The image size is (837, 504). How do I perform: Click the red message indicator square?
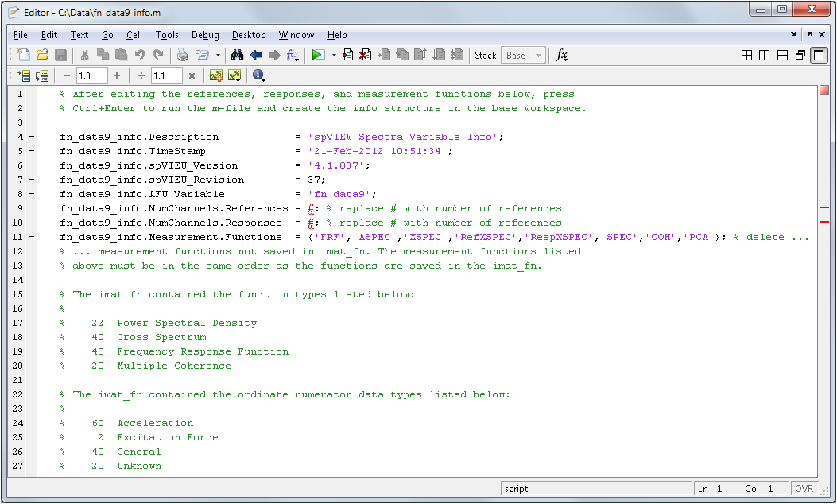tap(823, 90)
